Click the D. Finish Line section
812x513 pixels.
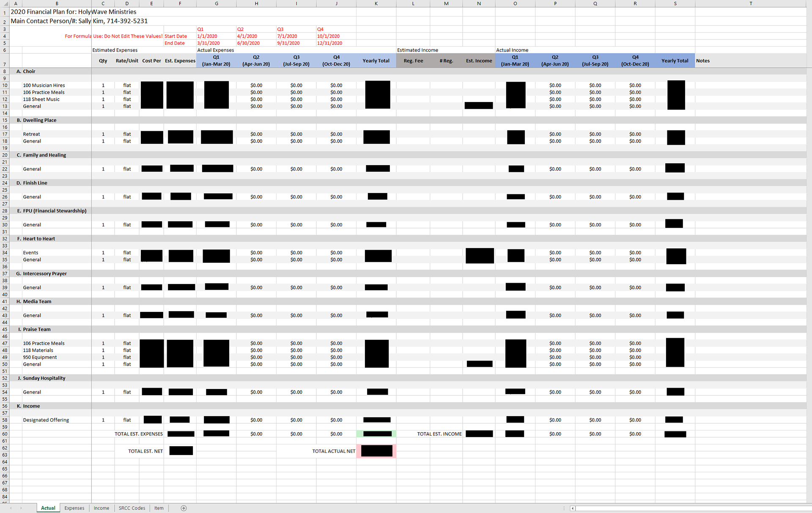click(x=32, y=183)
